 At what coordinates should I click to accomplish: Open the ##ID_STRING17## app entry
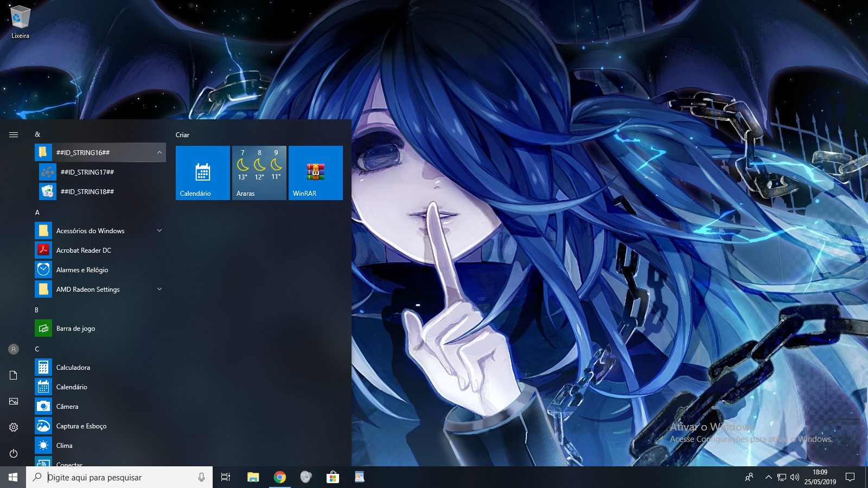(x=100, y=172)
